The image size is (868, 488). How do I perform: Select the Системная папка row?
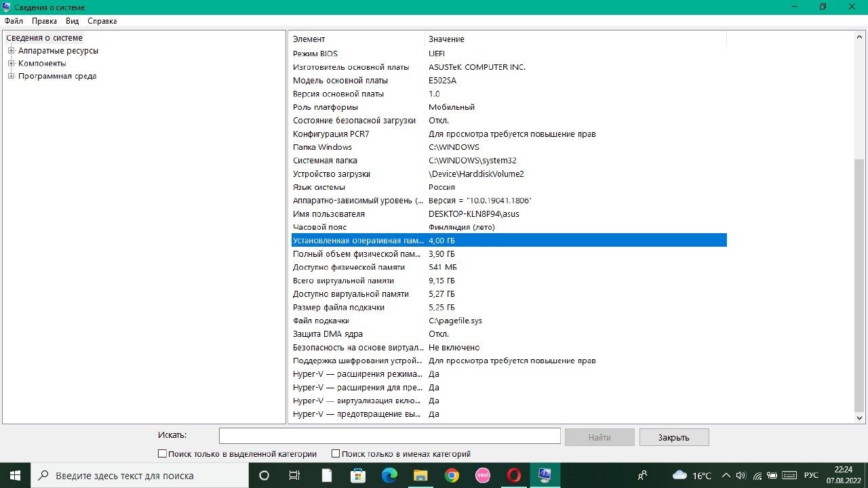click(x=509, y=161)
